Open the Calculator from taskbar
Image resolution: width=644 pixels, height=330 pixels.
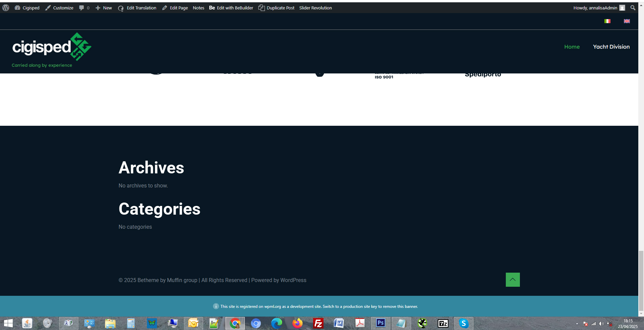pos(131,323)
